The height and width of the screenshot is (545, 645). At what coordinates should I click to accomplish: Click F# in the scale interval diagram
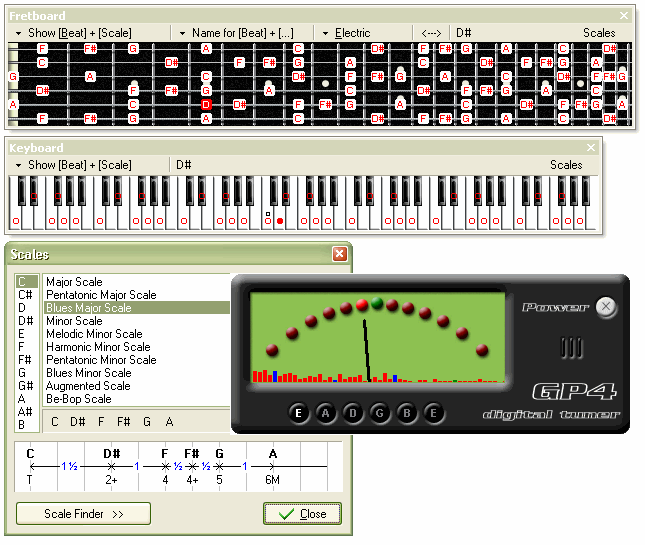click(x=192, y=454)
